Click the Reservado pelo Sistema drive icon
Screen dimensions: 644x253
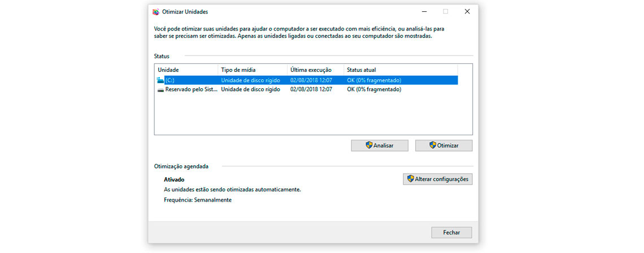coord(160,89)
